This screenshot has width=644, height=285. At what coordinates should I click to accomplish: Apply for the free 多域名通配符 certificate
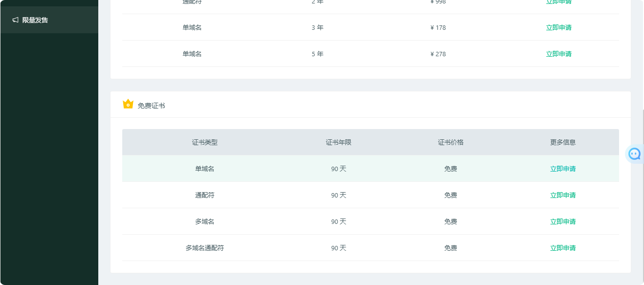click(562, 248)
